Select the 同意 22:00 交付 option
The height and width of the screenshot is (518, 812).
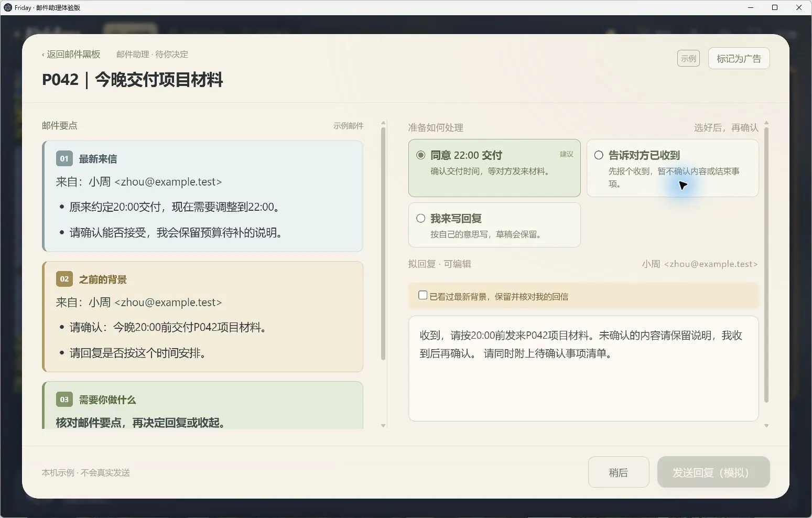point(494,168)
